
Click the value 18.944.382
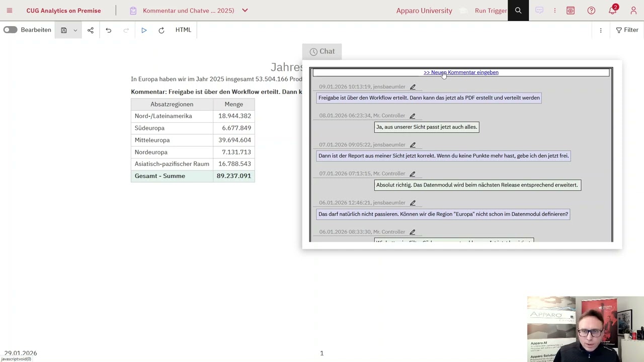(x=234, y=116)
